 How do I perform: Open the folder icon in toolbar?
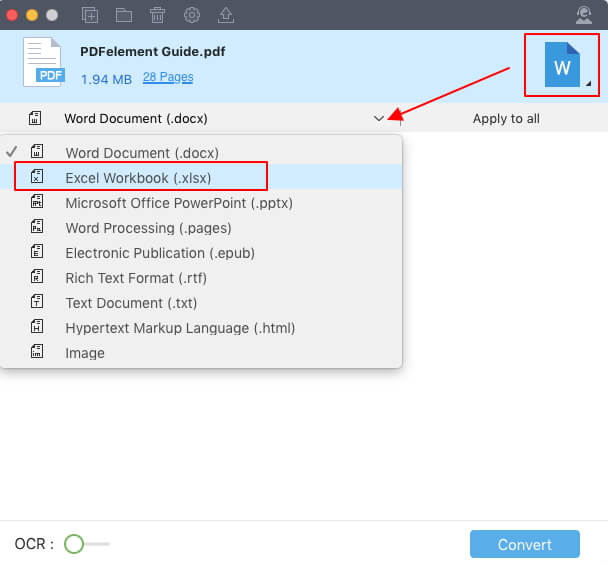coord(124,15)
